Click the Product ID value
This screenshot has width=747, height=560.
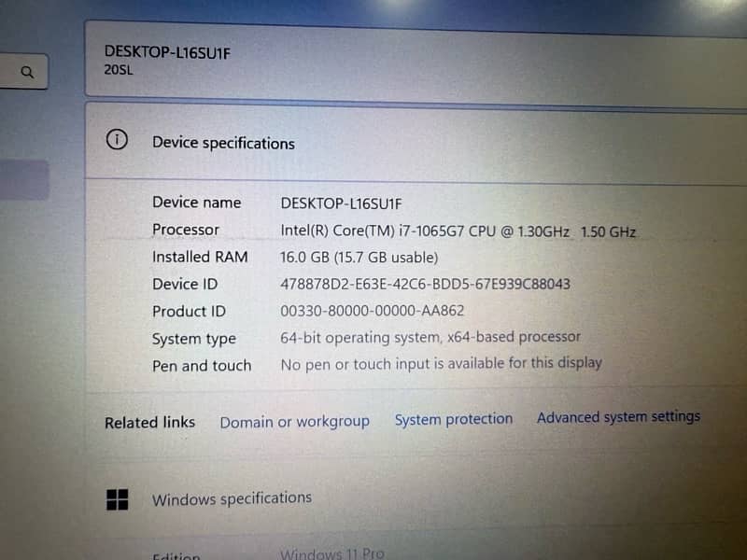point(372,311)
